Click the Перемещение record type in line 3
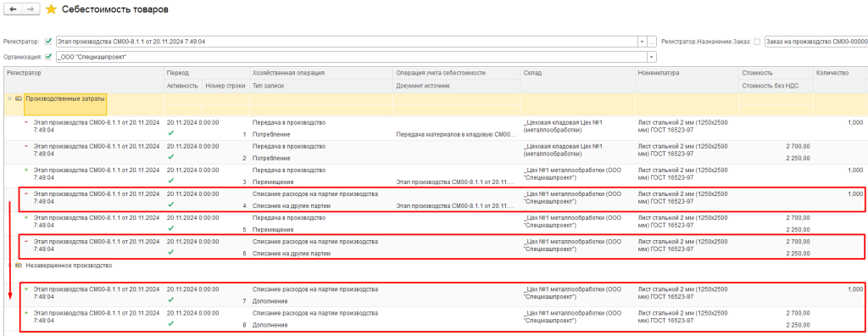The width and height of the screenshot is (868, 336). (x=273, y=182)
